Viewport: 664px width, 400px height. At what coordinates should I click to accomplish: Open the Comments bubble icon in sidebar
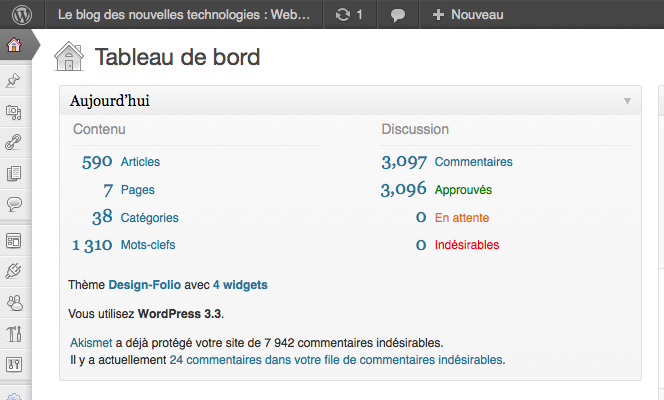click(14, 204)
